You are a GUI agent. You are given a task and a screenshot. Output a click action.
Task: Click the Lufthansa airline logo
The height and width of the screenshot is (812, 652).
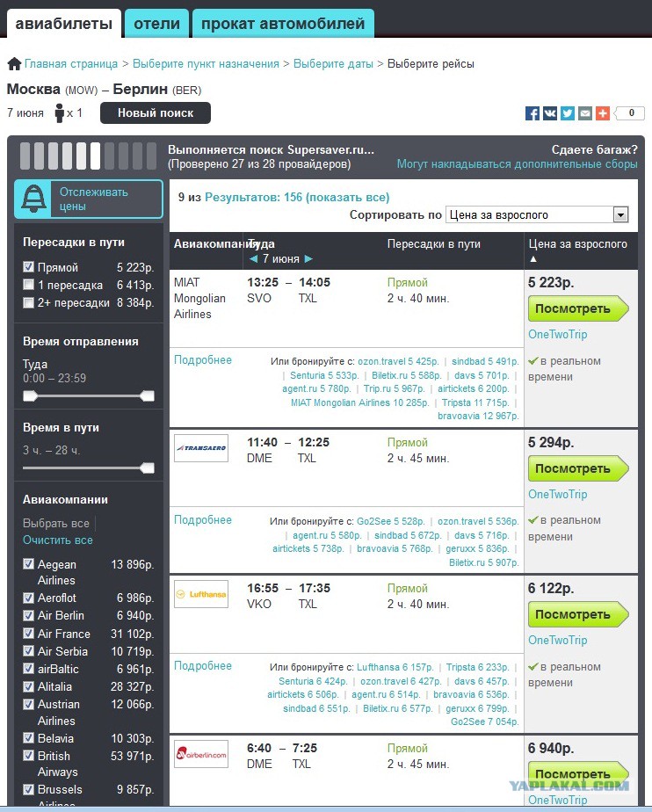201,594
